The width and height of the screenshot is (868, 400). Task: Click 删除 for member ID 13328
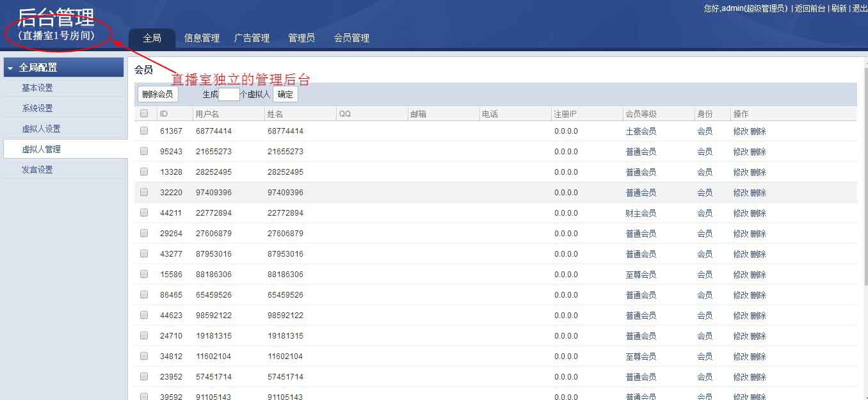pyautogui.click(x=758, y=172)
